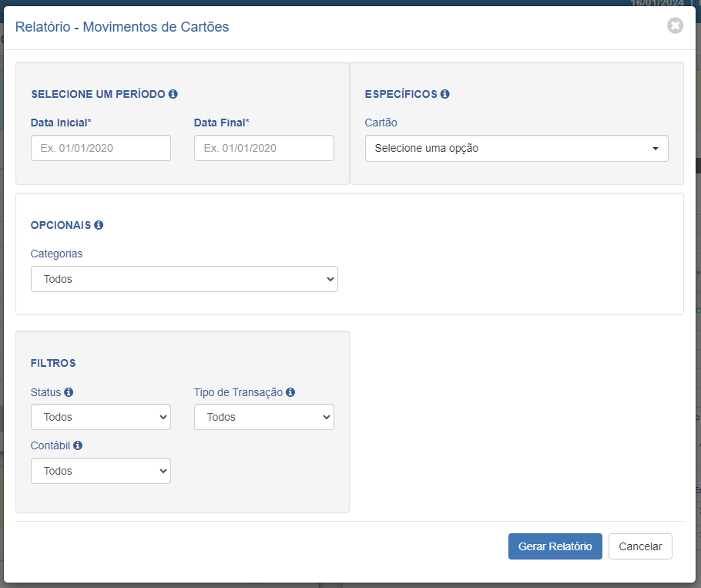Click the info icon next to Específicos
The image size is (701, 588).
tap(444, 94)
